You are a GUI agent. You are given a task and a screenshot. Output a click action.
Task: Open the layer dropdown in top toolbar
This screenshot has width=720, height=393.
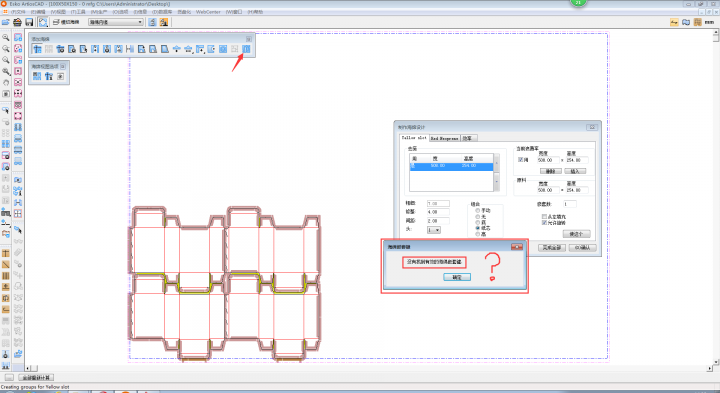pyautogui.click(x=116, y=22)
